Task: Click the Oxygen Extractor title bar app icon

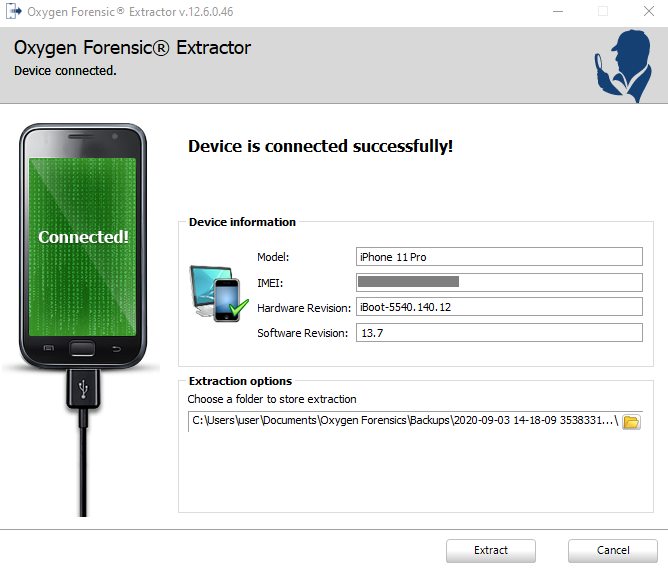Action: point(14,12)
